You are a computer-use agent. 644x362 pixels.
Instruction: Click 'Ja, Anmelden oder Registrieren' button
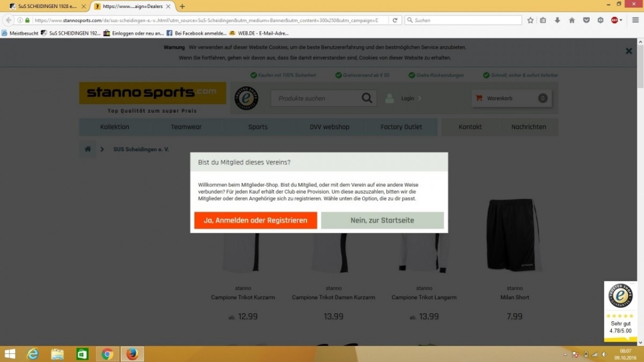255,220
